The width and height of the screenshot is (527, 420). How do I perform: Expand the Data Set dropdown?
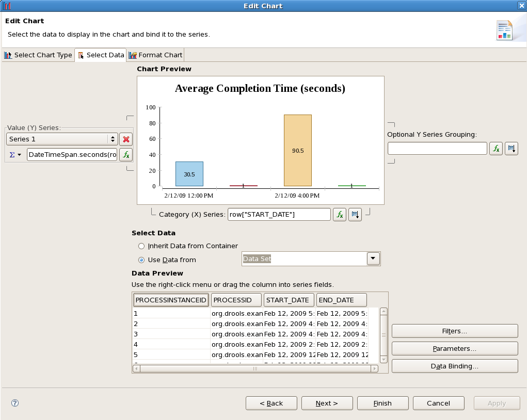pos(373,259)
